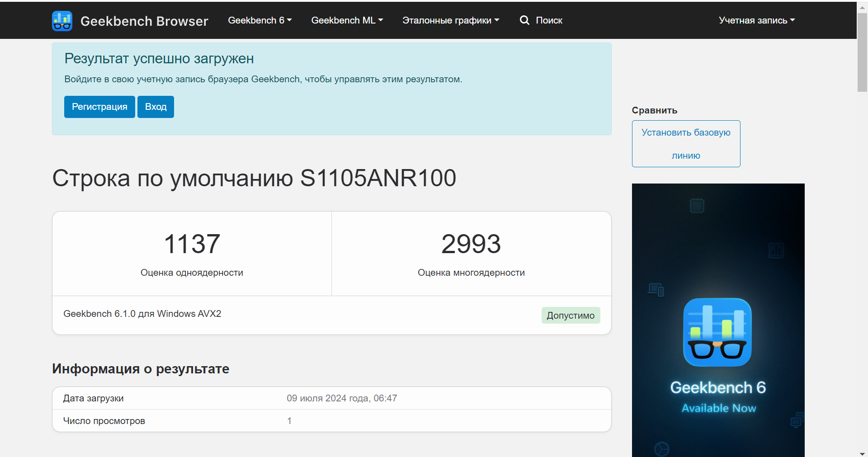This screenshot has width=868, height=457.
Task: Click Установить базовую линию button
Action: click(686, 144)
